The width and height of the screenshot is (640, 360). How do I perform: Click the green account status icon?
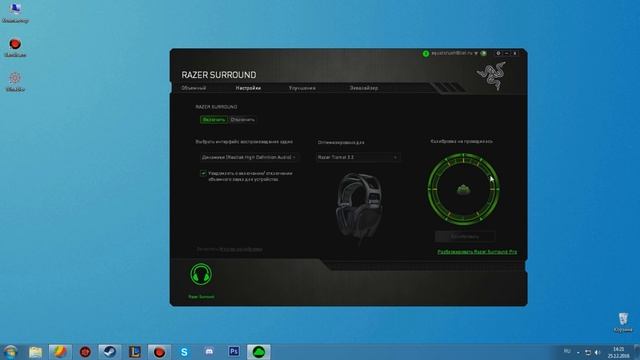pos(426,53)
